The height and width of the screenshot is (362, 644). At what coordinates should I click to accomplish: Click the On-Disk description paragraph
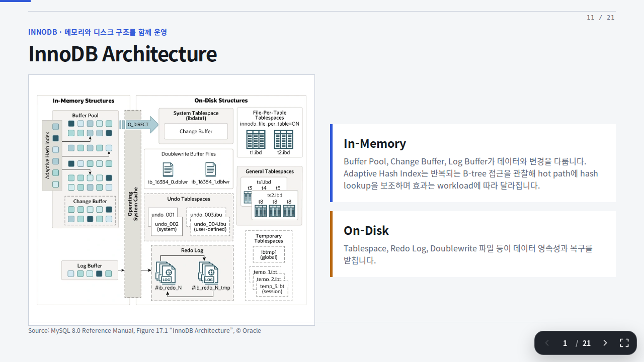click(x=468, y=254)
